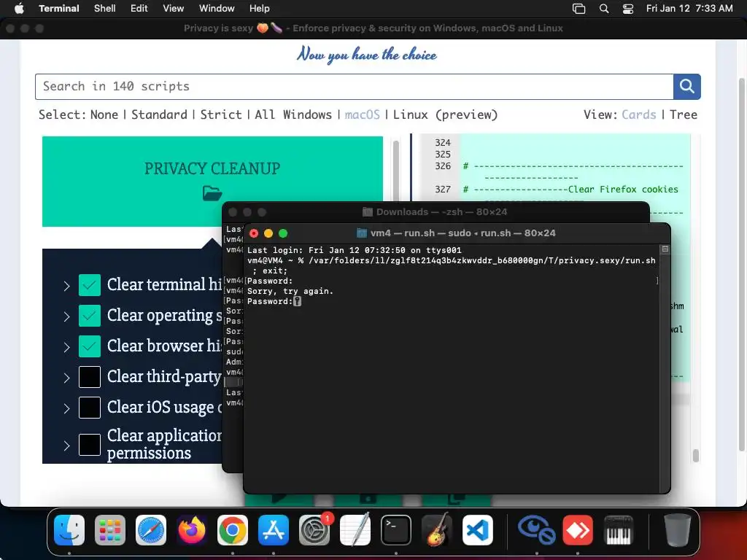Uncheck Clear terminal history checkbox
747x560 pixels.
click(x=90, y=285)
